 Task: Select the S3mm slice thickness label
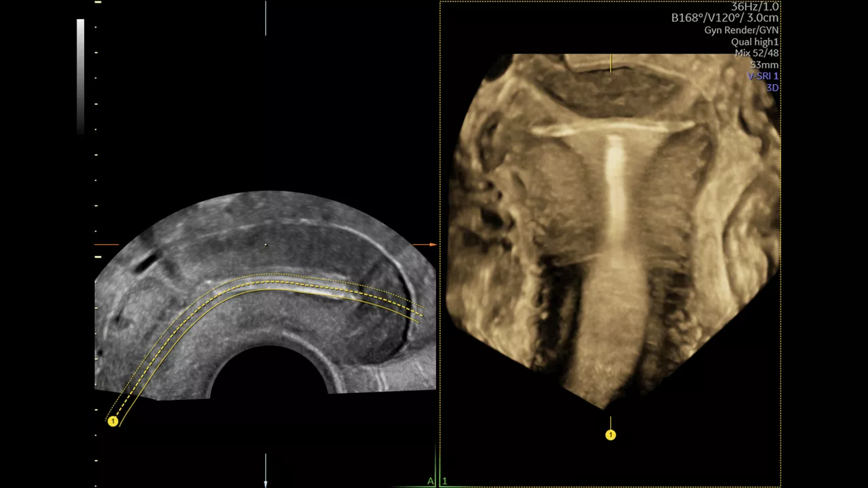(x=764, y=65)
